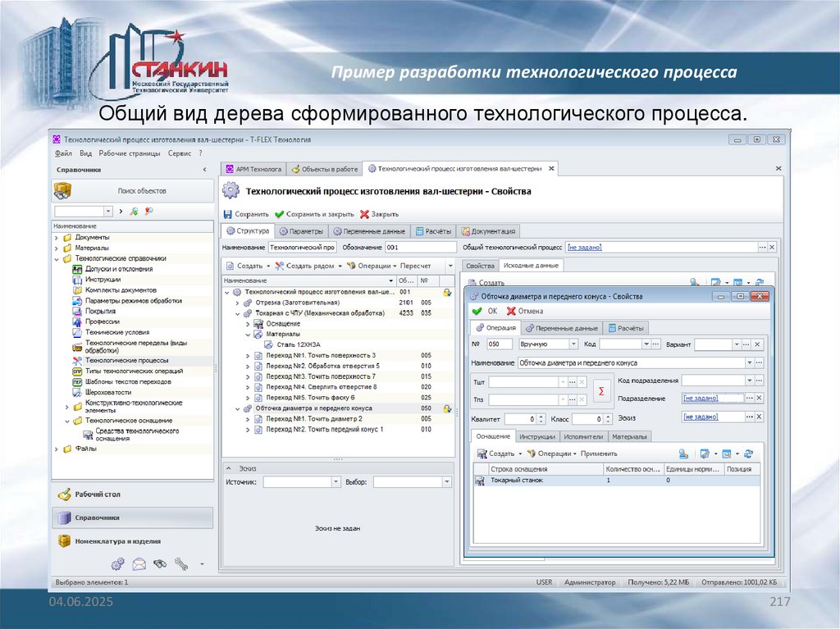The height and width of the screenshot is (629, 840).
Task: Open Рабочие страницы menu
Action: (x=129, y=153)
